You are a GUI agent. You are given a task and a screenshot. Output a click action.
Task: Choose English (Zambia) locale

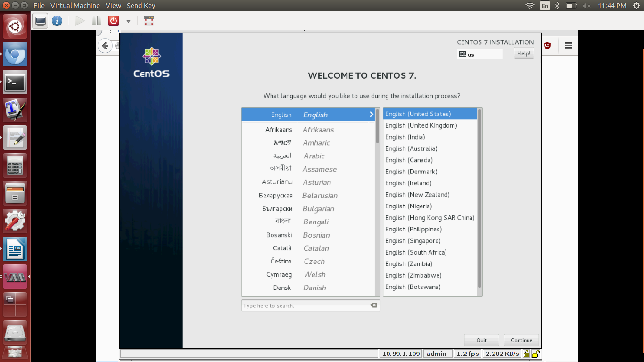coord(430,264)
